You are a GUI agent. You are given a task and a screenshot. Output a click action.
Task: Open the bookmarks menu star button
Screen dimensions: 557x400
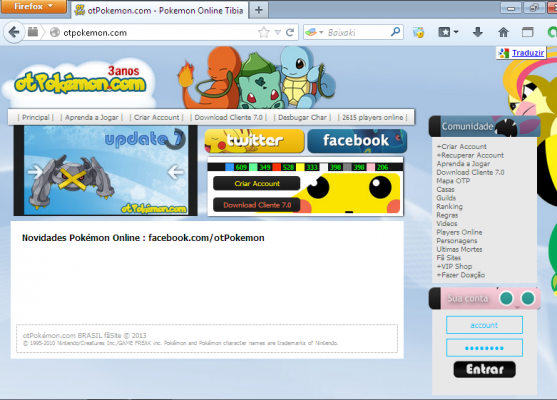coord(448,33)
